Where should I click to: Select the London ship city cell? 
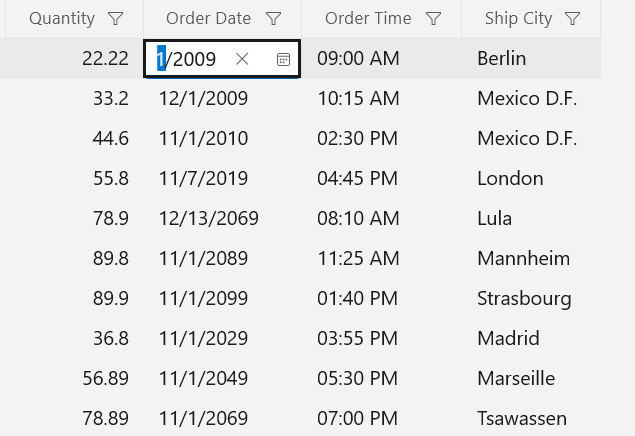coord(510,179)
